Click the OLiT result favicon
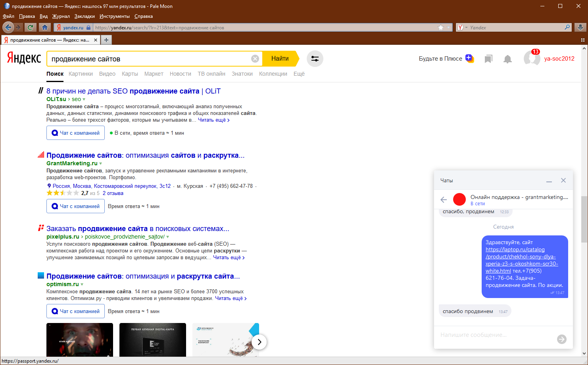This screenshot has height=365, width=588. point(40,91)
